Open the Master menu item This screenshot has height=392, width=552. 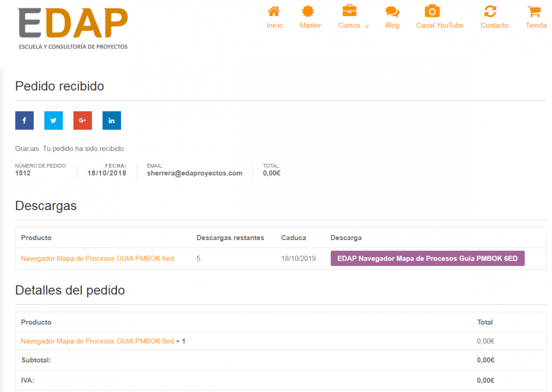pyautogui.click(x=311, y=25)
